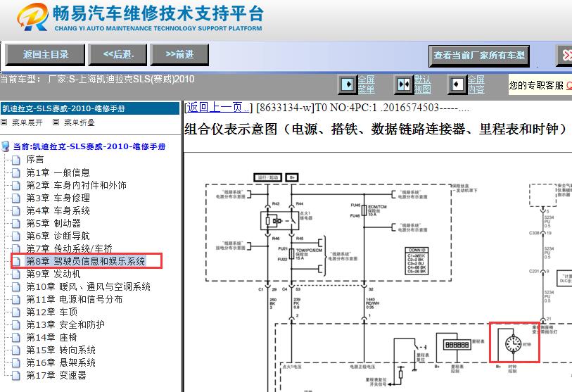Open the 全屏内容 link text
Screen dimensions: 572x392
pyautogui.click(x=476, y=84)
